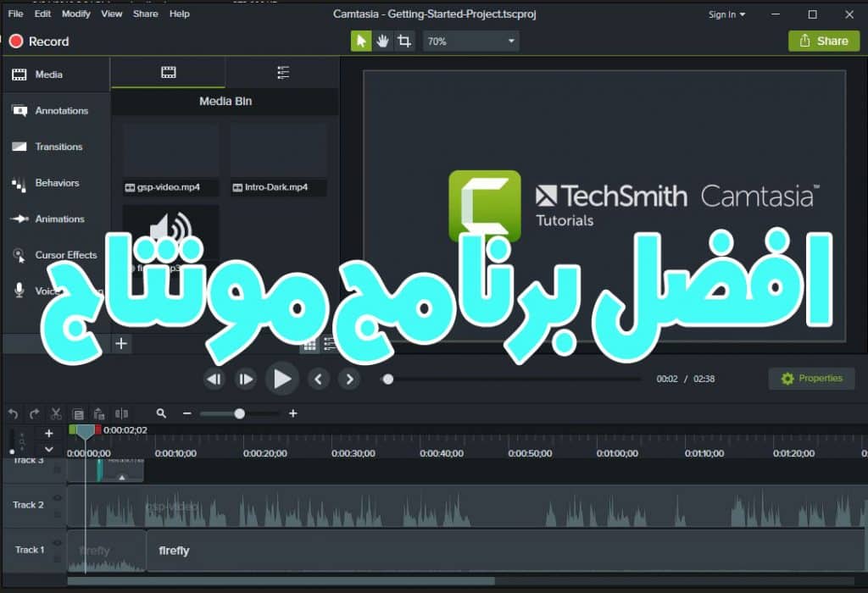Open the Help menu

(x=180, y=14)
